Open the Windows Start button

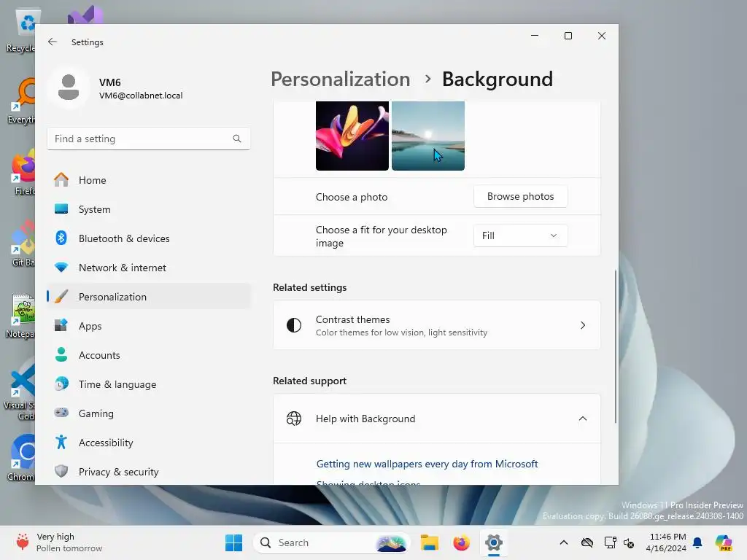(233, 542)
